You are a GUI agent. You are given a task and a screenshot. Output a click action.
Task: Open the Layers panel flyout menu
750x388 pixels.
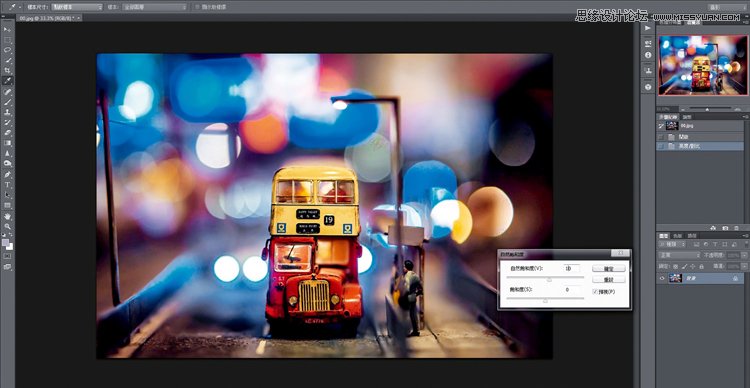[746, 236]
